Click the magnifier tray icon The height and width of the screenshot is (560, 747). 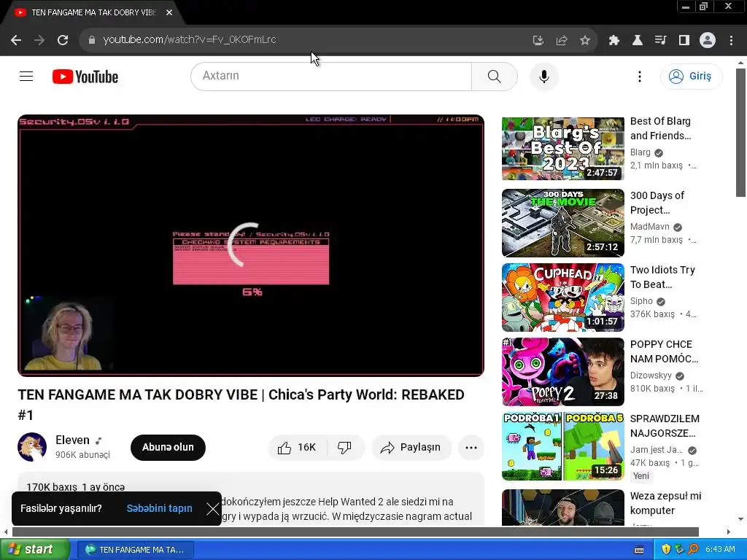[x=693, y=550]
